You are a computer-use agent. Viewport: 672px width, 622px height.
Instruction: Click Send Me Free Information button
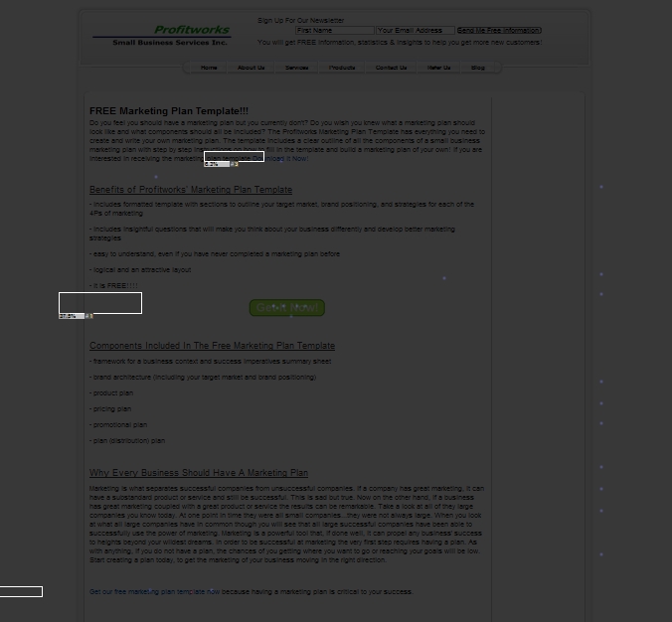499,31
